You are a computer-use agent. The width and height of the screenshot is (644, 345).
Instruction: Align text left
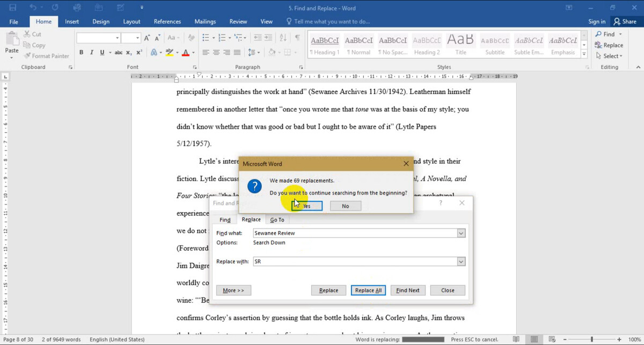tap(206, 53)
